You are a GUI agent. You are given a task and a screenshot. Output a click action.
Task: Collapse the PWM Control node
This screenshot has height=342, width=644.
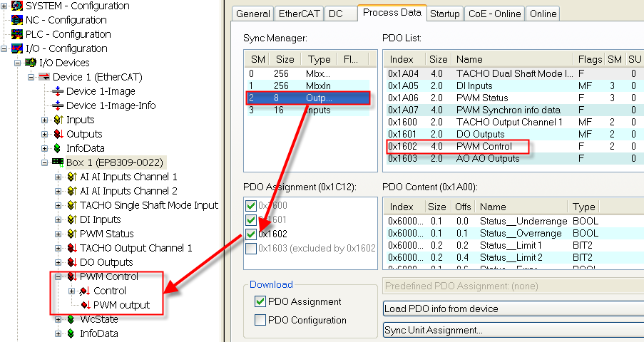(x=58, y=276)
